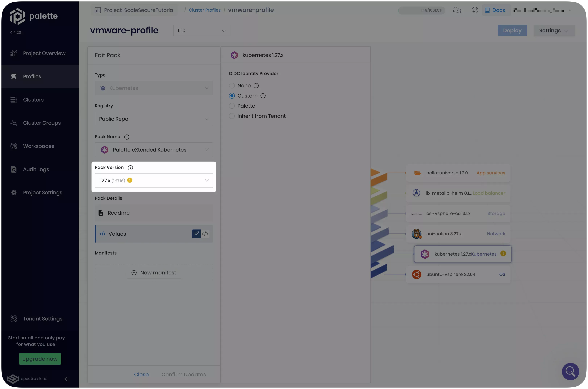Select the Clusters icon in the sidebar

[x=14, y=100]
